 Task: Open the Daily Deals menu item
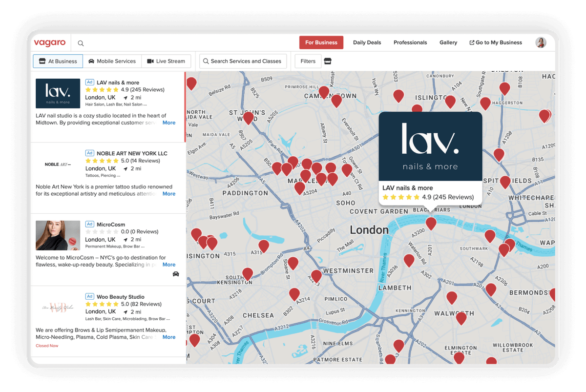point(367,42)
